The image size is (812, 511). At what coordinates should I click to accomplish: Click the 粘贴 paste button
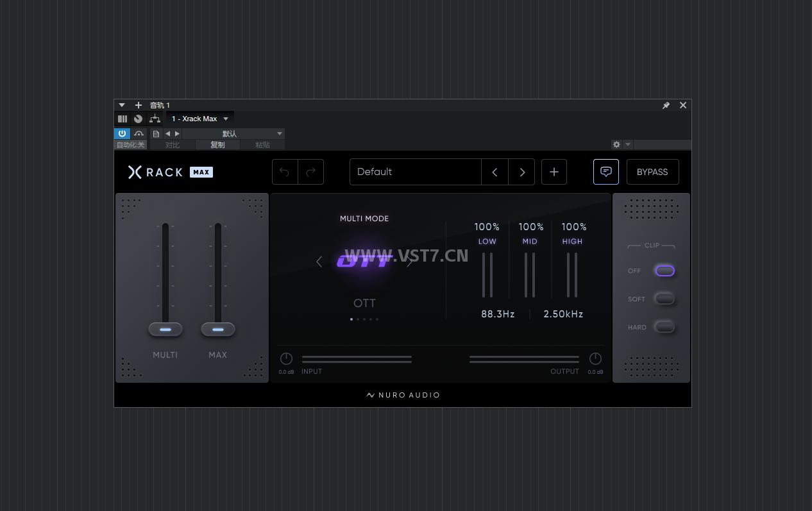pyautogui.click(x=262, y=145)
